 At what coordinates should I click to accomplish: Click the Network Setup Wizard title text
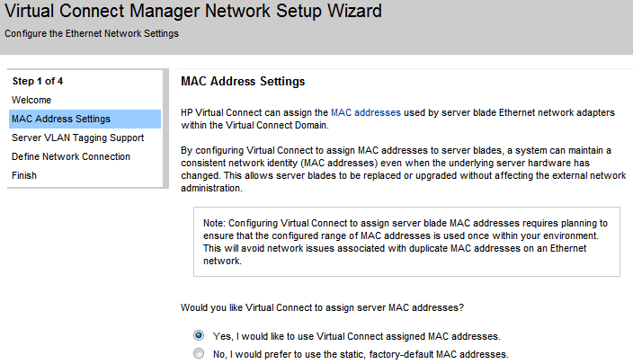coord(193,12)
